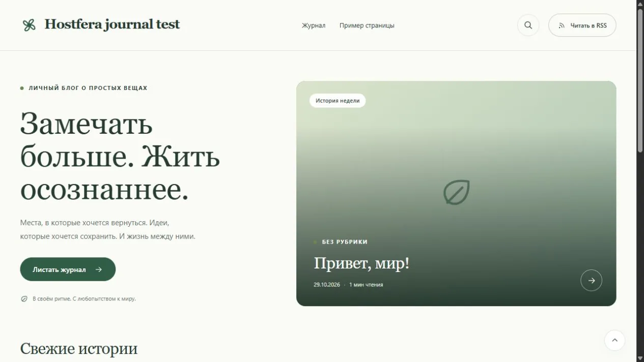Screen dimensions: 644x362
Task: Click the vertical scrollbar thumb
Action: pyautogui.click(x=640, y=80)
